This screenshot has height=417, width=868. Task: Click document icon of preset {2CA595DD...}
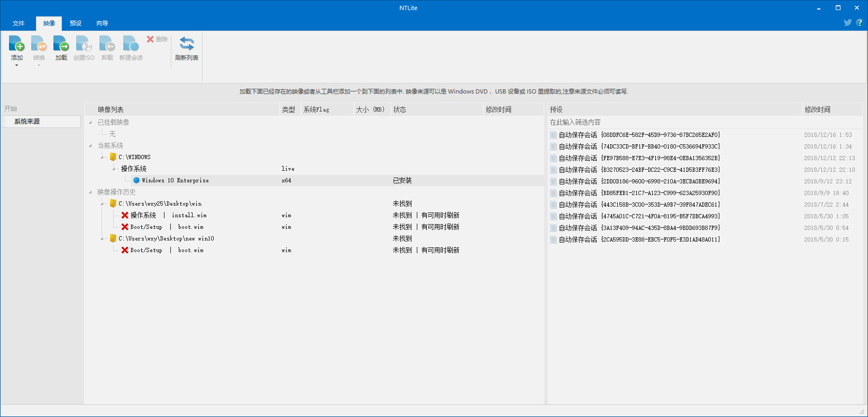tap(553, 239)
